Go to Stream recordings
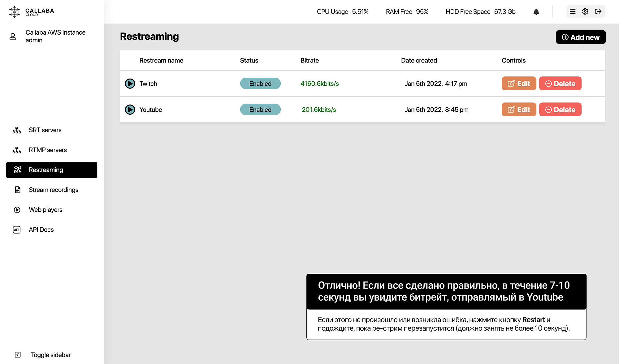Screen dimensions: 619x364 (54, 190)
